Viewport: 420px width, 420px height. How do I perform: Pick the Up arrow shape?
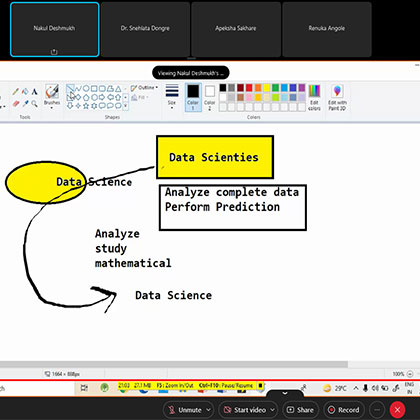(118, 97)
